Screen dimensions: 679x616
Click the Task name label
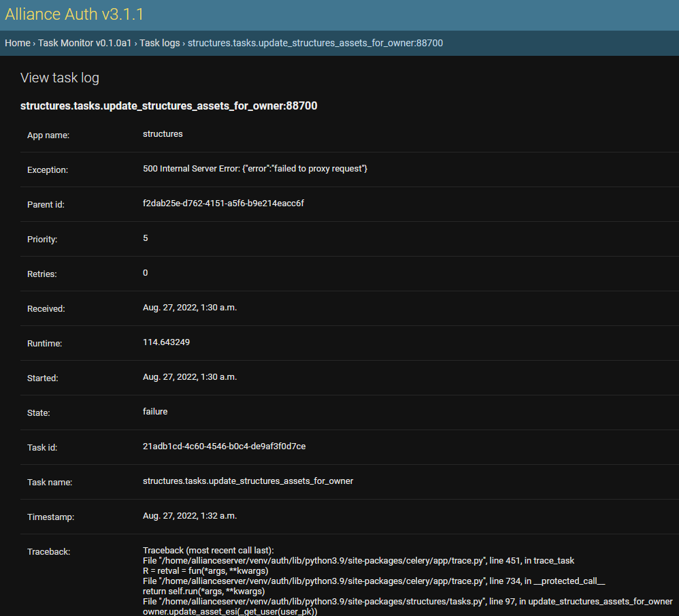[50, 482]
